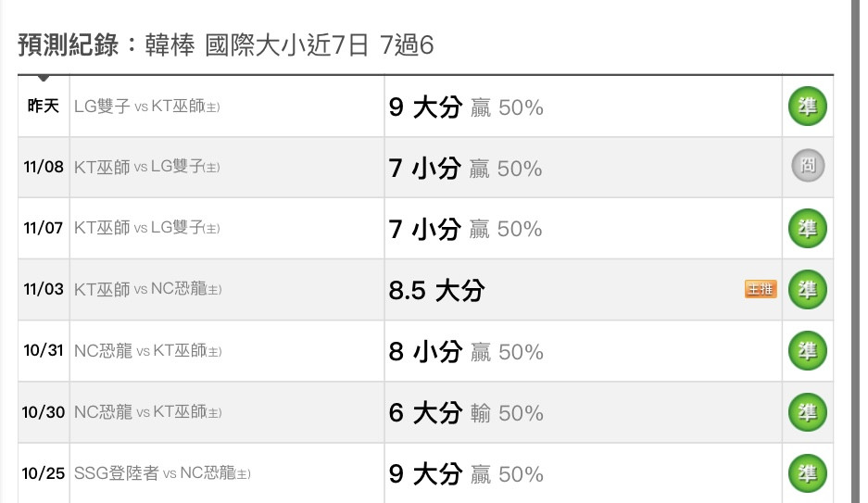868x503 pixels.
Task: Open 10/31 NC恐龍 vs KT巫師 matchup
Action: tap(147, 351)
